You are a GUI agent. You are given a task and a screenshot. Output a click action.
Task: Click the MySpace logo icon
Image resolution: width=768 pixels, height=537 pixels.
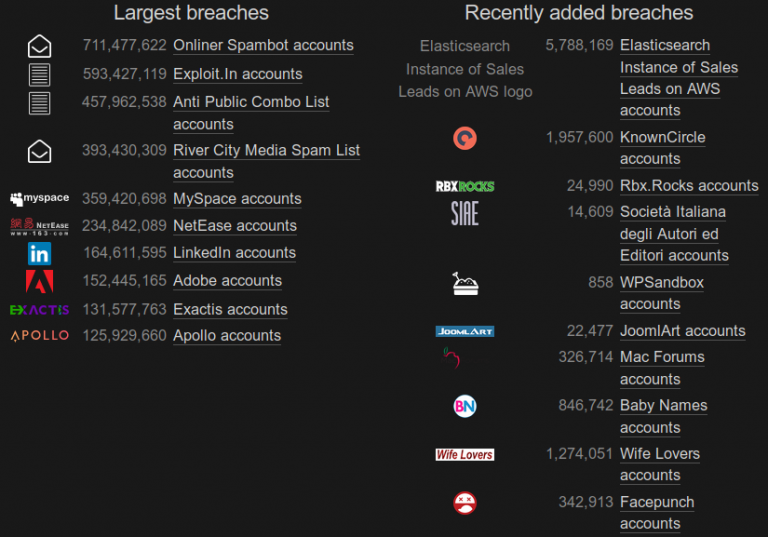[x=39, y=198]
